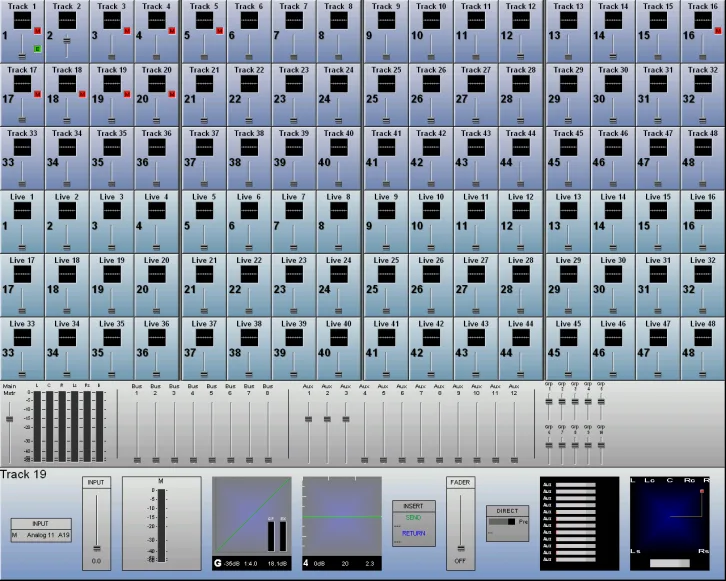Click the black meter display of Track 13
Screen dimensions: 726x581
click(x=569, y=20)
